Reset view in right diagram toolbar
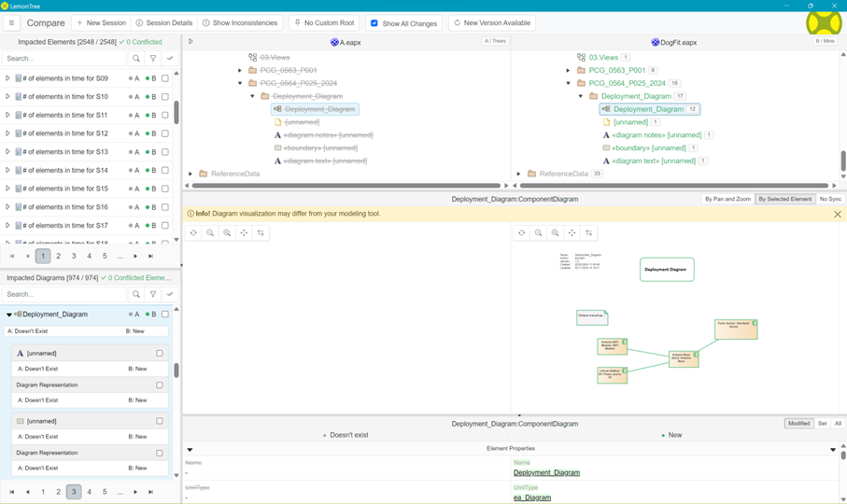 tap(521, 232)
